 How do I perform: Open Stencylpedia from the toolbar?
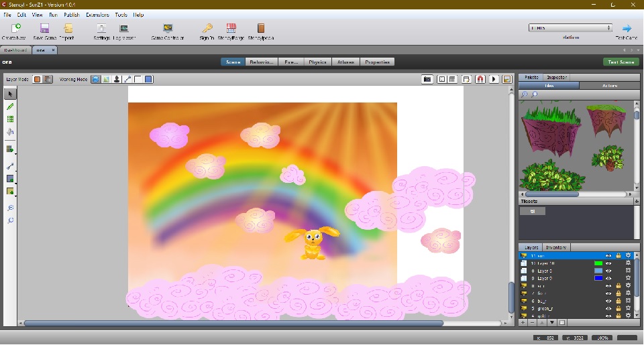click(261, 29)
